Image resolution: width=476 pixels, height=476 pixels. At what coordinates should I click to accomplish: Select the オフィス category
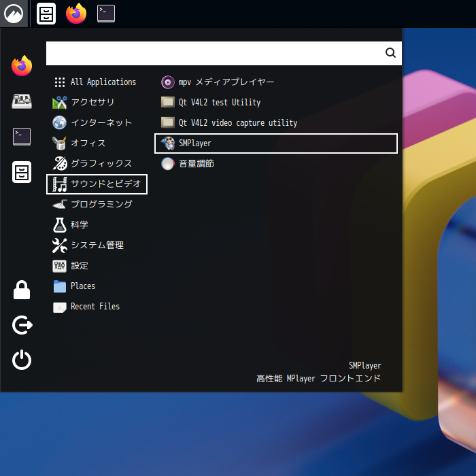click(97, 143)
